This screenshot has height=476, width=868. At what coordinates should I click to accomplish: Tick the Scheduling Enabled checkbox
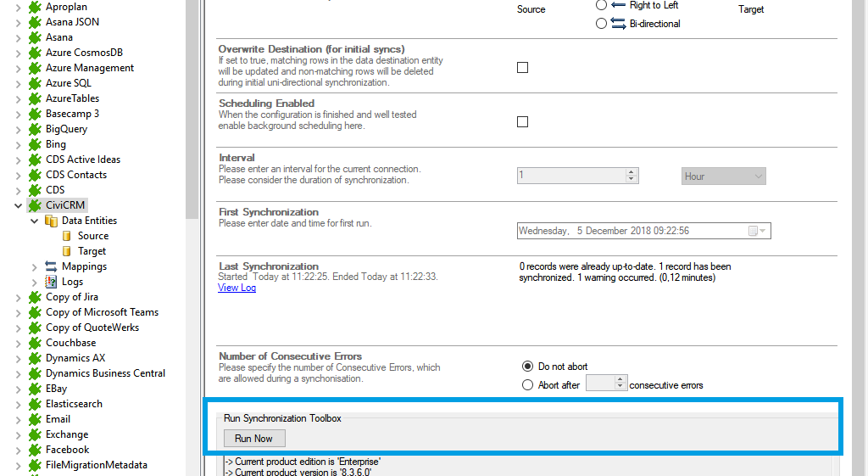(x=522, y=122)
